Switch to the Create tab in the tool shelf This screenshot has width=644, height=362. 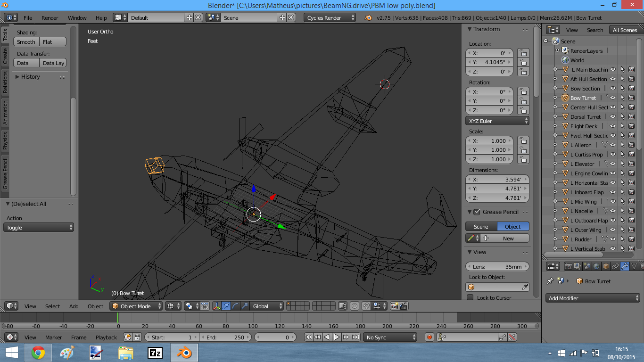[x=5, y=56]
